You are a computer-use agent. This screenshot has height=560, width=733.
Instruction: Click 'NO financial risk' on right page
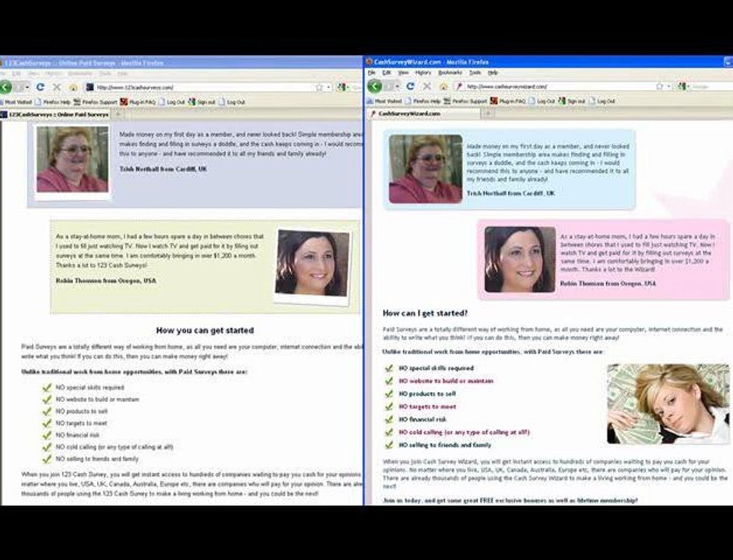coord(423,419)
